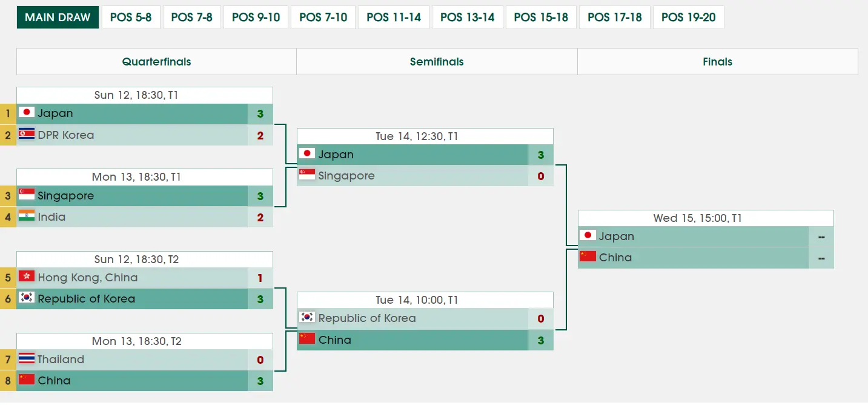
Task: Click the Quarterfinals column header
Action: coord(156,62)
